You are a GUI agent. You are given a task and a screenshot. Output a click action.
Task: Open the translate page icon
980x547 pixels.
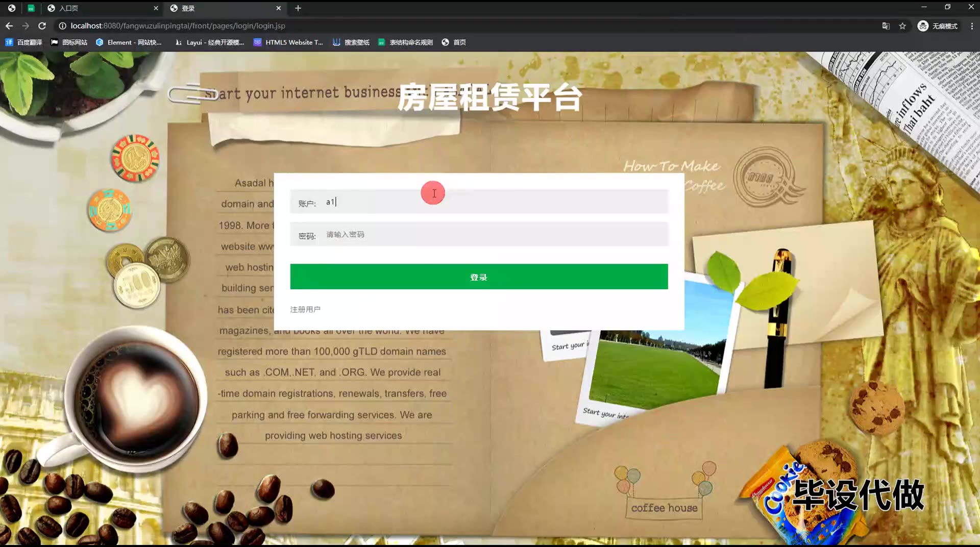click(886, 26)
